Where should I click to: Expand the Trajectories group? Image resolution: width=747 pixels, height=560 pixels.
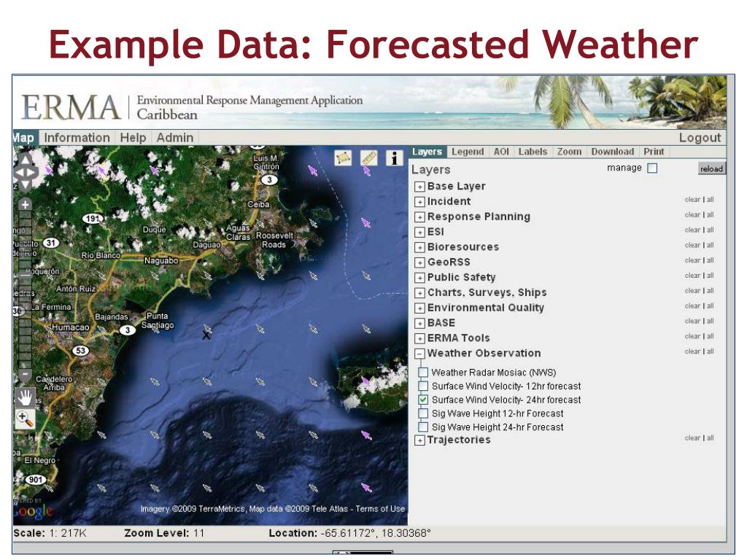coord(419,440)
